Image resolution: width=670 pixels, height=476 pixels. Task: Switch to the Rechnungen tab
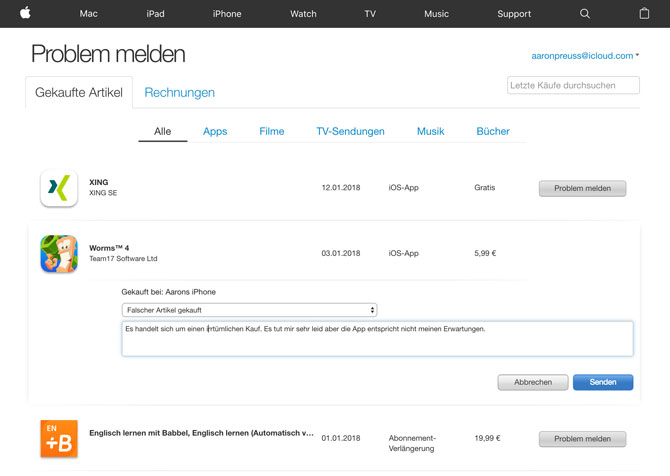point(179,93)
